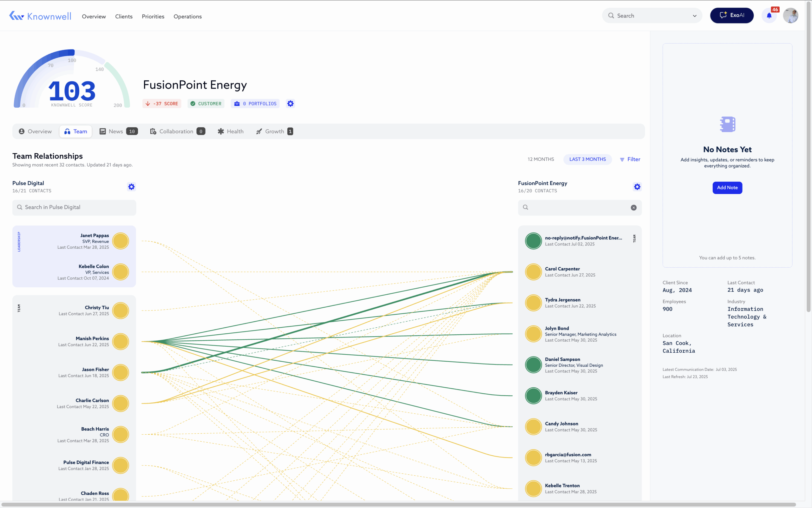Click Daniel Sampson green contact circle
Screen dimensions: 812x508
coord(534,364)
